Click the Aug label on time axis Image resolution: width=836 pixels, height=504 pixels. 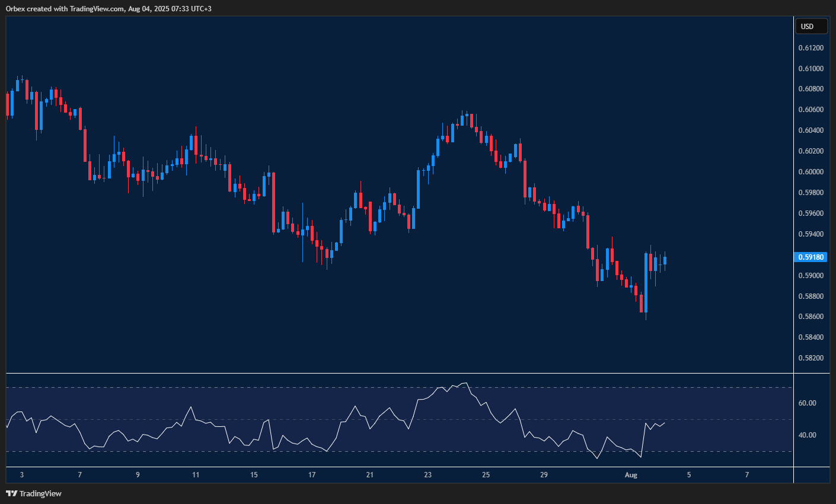(630, 475)
